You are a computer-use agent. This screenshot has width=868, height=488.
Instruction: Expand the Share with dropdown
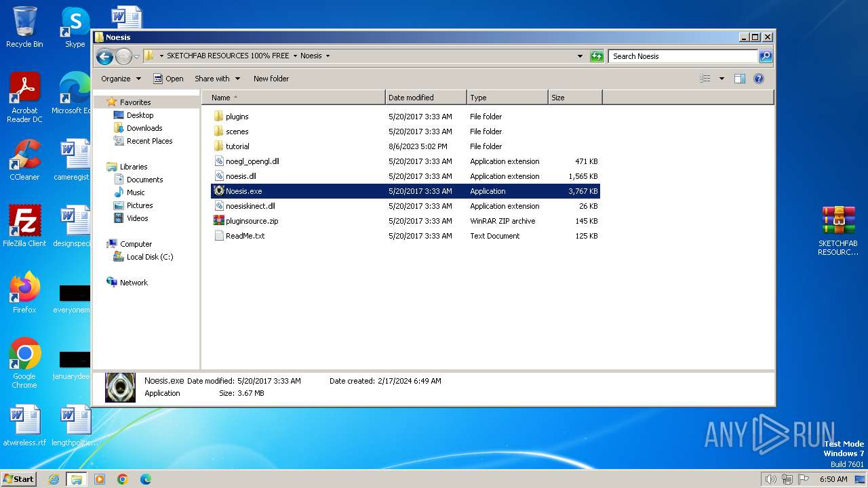click(217, 79)
